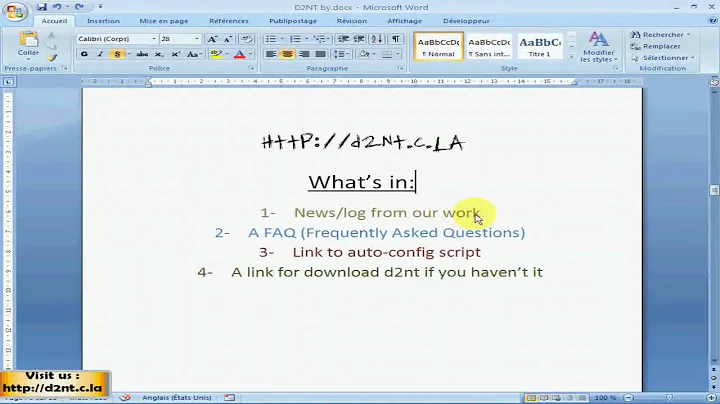
Task: Show paragraph marks with the pilcrow button
Action: (x=395, y=39)
